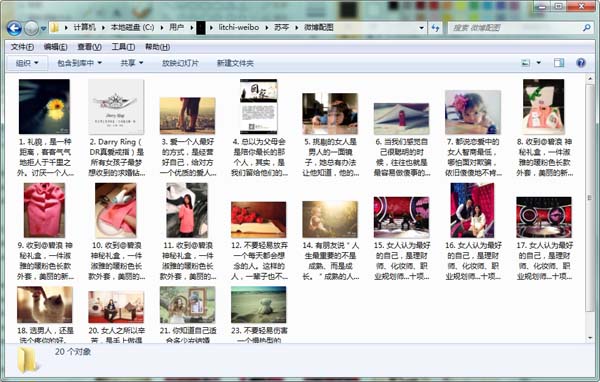The image size is (600, 382).
Task: Click the search input field
Action: point(515,28)
